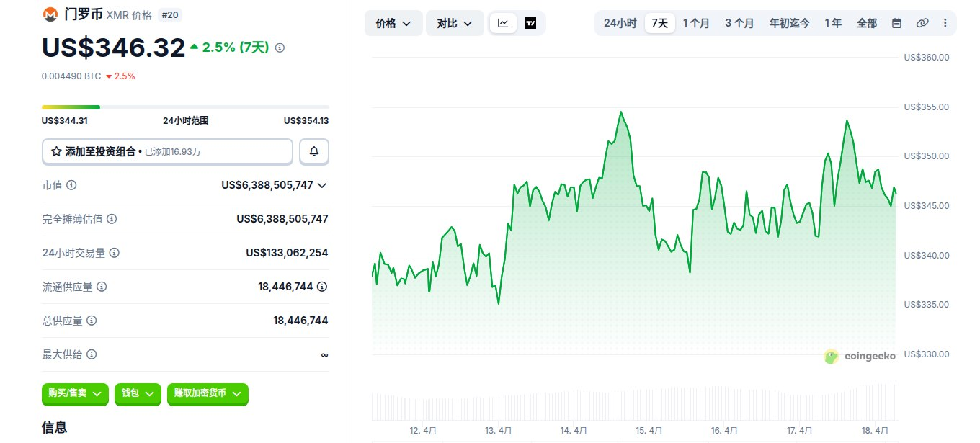Screen dimensions: 980x443
Task: Click fully diluted value US$6,388,505,747
Action: coord(282,219)
